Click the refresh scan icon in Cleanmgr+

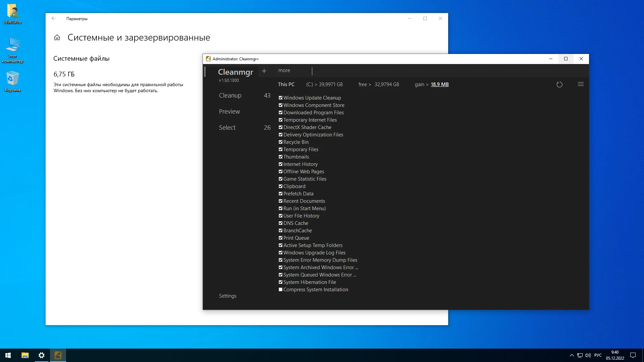(559, 84)
